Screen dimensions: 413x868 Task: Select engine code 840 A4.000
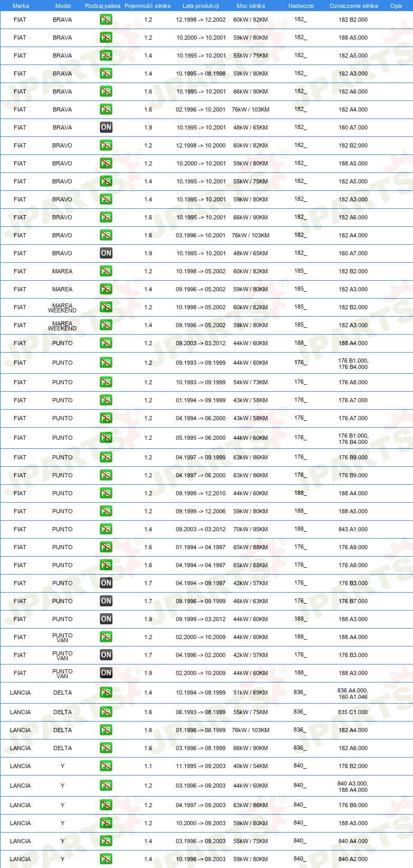[353, 841]
